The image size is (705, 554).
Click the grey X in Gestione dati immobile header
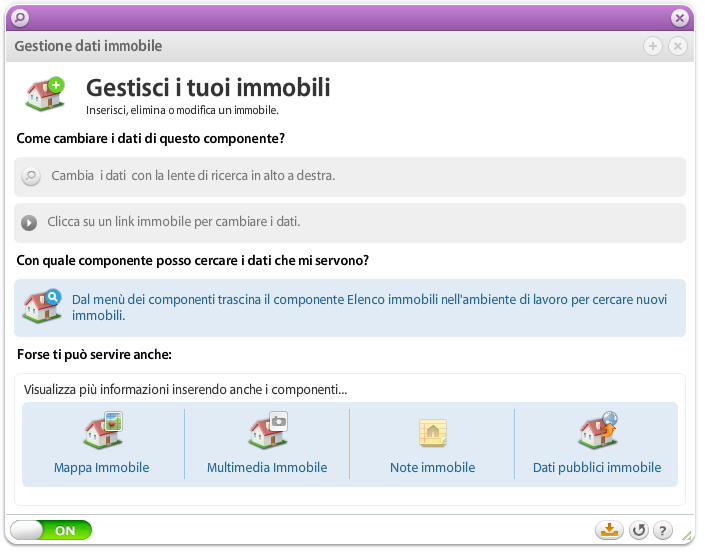(678, 46)
